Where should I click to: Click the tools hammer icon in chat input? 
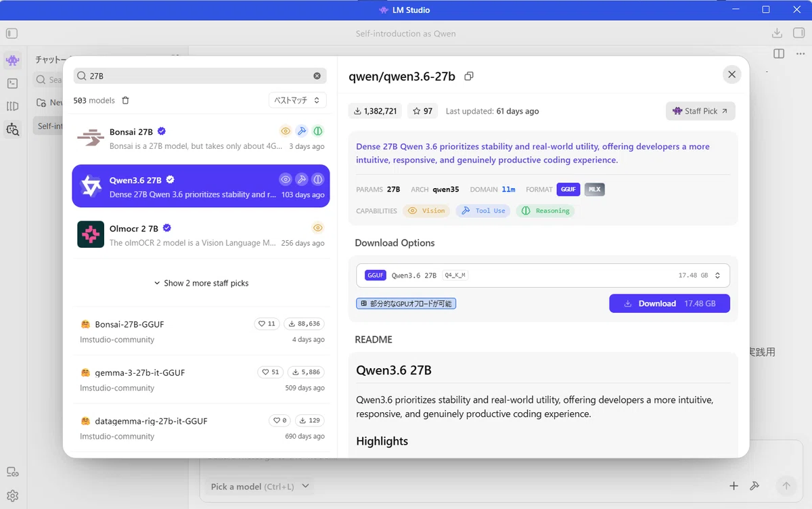754,486
